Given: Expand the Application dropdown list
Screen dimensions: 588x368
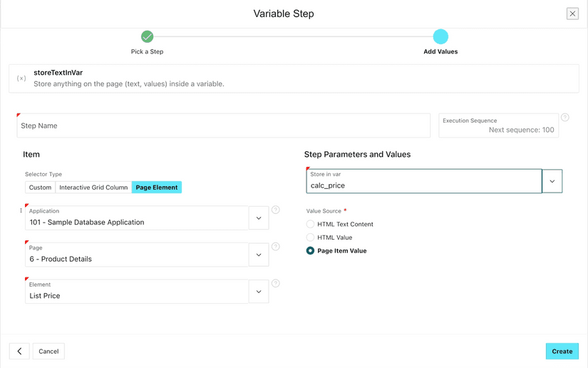Looking at the screenshot, I should [259, 218].
